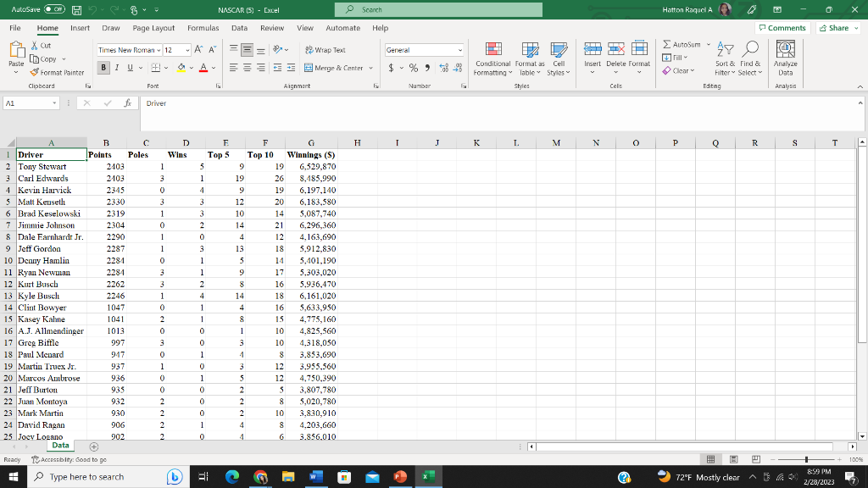Image resolution: width=868 pixels, height=488 pixels.
Task: Apply Accounting Number Format dollar sign
Action: 391,68
